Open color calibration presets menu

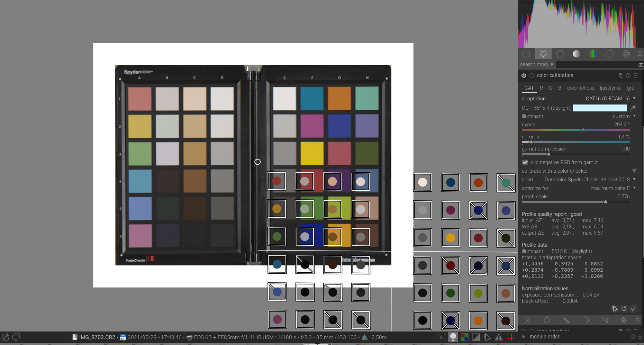[x=636, y=75]
